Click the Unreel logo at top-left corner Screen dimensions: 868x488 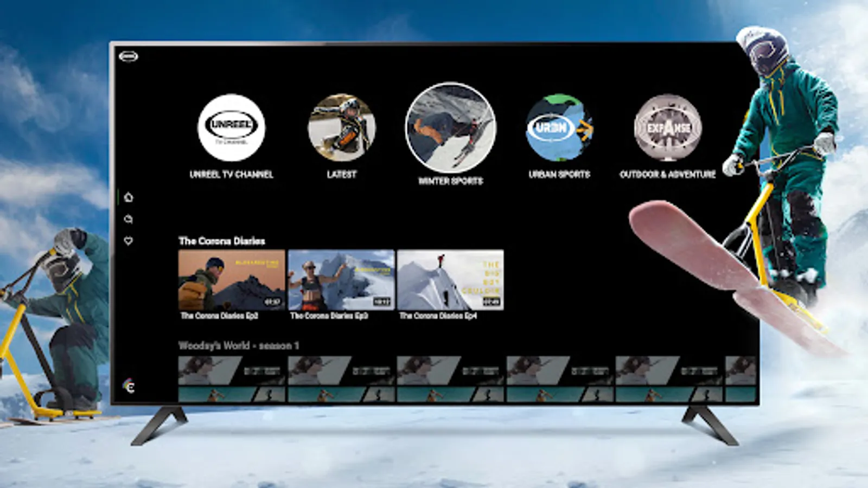point(129,56)
